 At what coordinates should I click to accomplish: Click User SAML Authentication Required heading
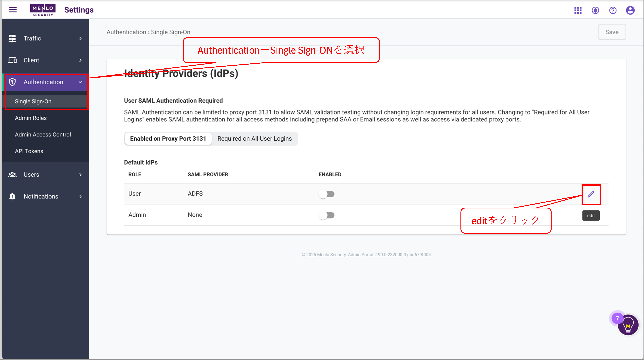[173, 101]
